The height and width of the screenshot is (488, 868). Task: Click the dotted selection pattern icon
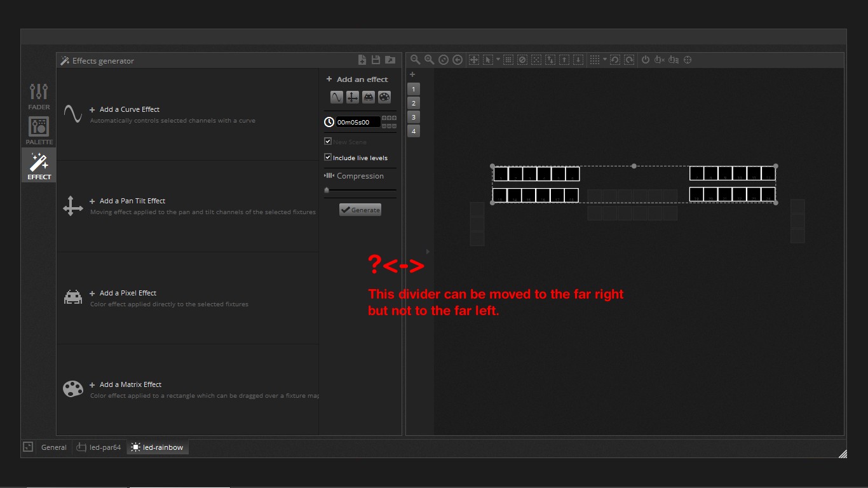point(536,60)
